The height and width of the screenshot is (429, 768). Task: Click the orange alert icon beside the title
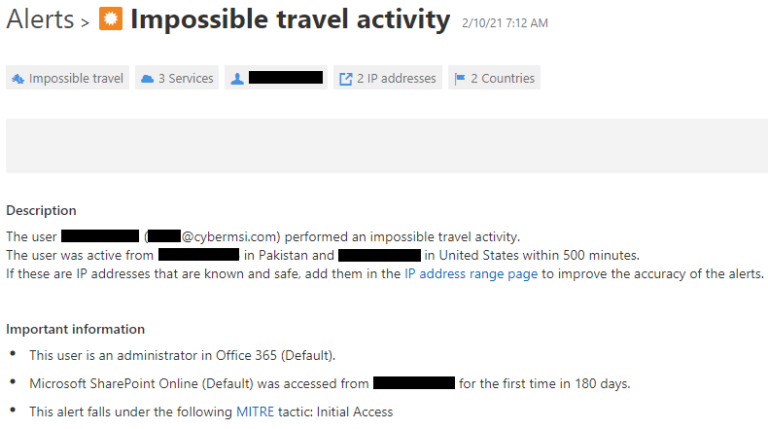[111, 20]
